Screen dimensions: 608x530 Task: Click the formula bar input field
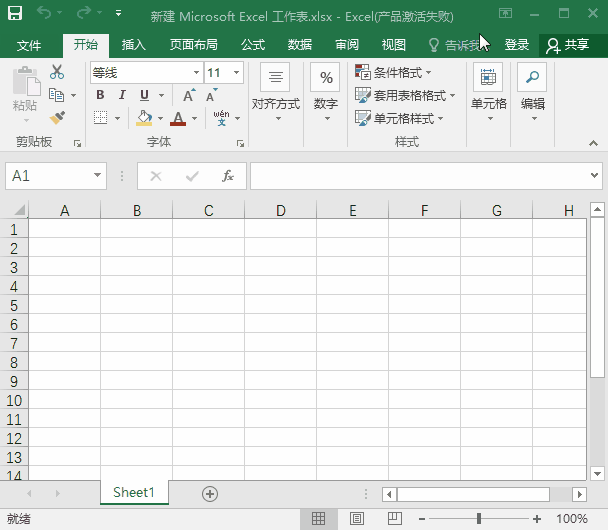coord(418,176)
